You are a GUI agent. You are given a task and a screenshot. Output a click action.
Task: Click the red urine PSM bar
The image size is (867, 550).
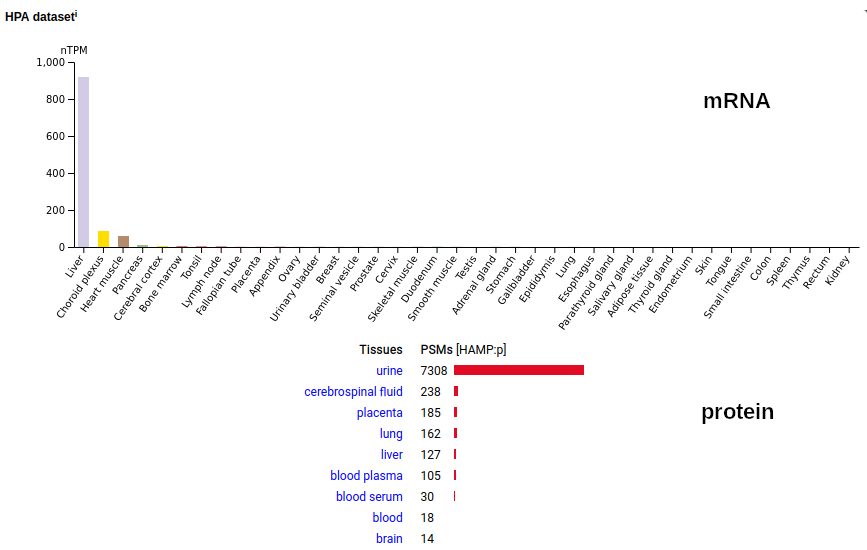coord(519,370)
